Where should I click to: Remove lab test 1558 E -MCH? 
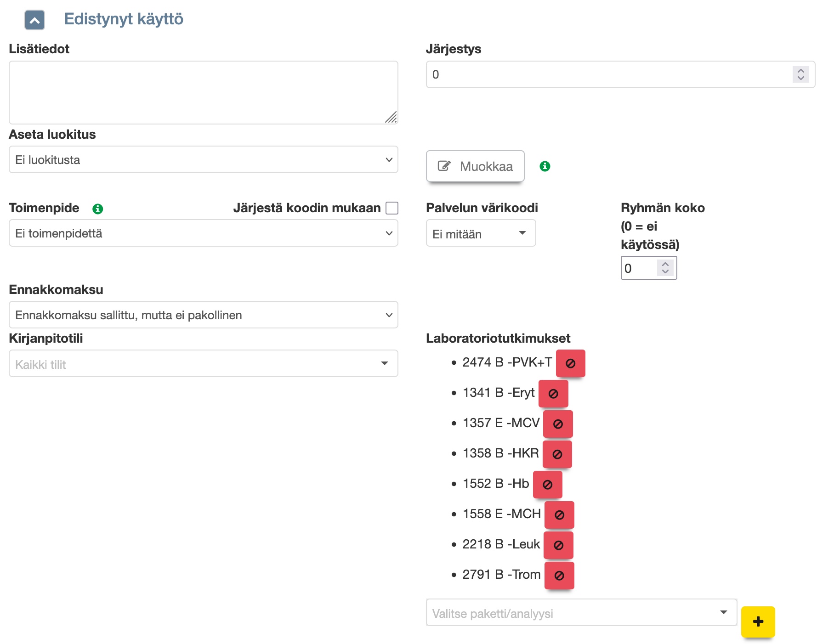[559, 515]
